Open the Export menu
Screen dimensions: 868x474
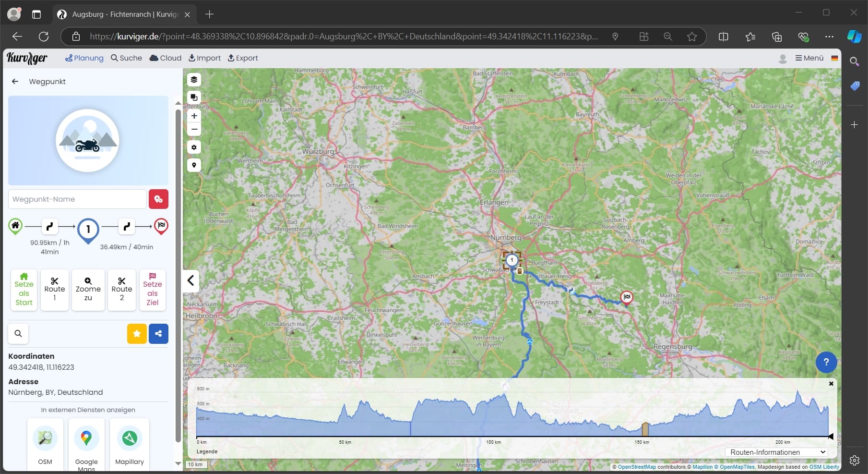(243, 58)
